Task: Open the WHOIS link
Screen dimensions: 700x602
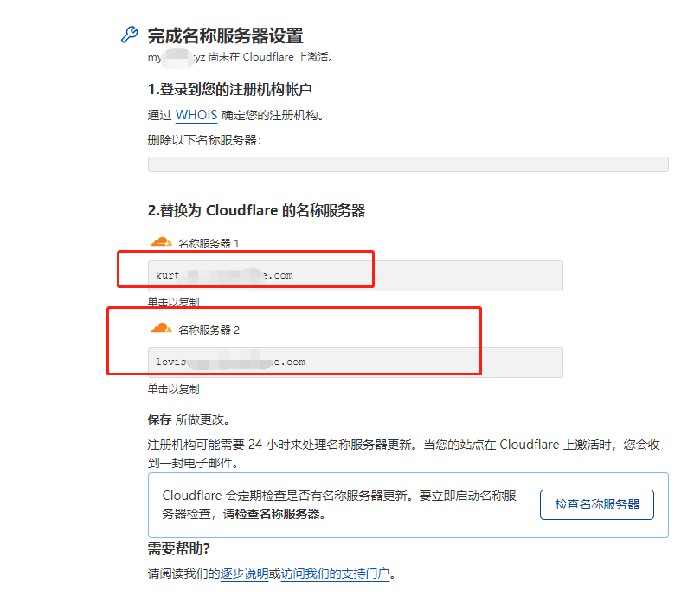Action: click(x=196, y=115)
